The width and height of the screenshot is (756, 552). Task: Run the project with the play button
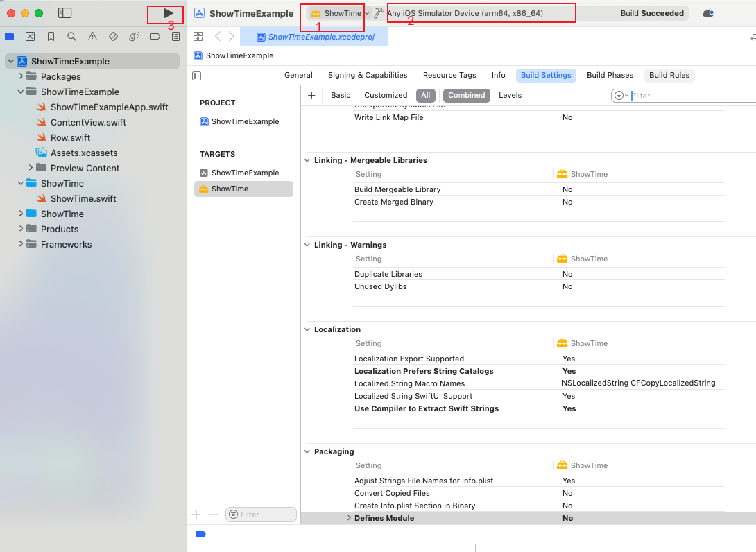(169, 13)
